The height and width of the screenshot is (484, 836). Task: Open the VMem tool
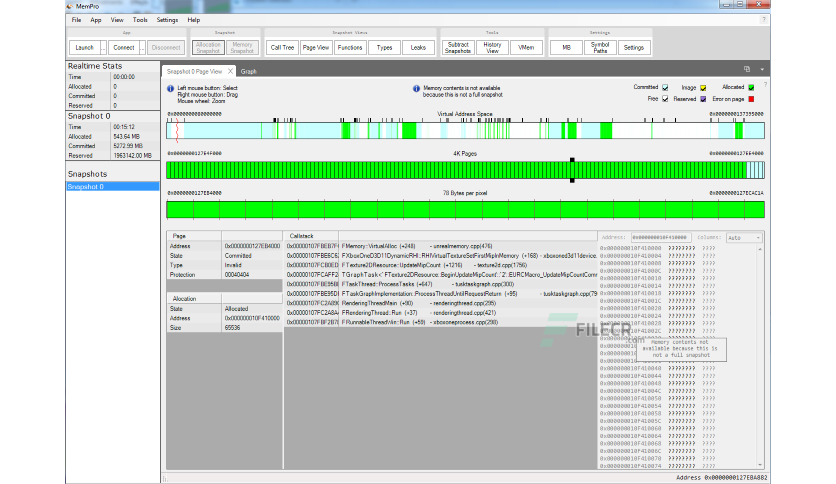coord(526,47)
